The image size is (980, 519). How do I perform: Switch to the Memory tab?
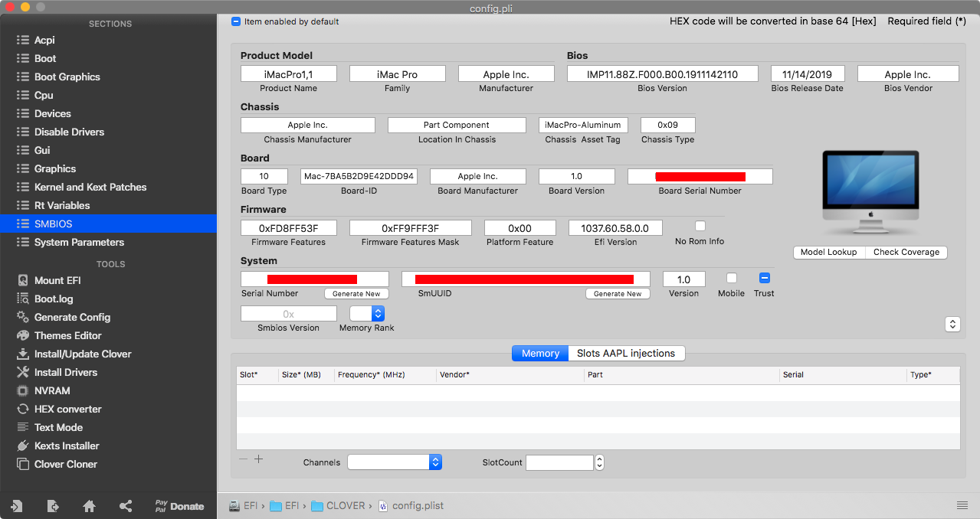(540, 354)
